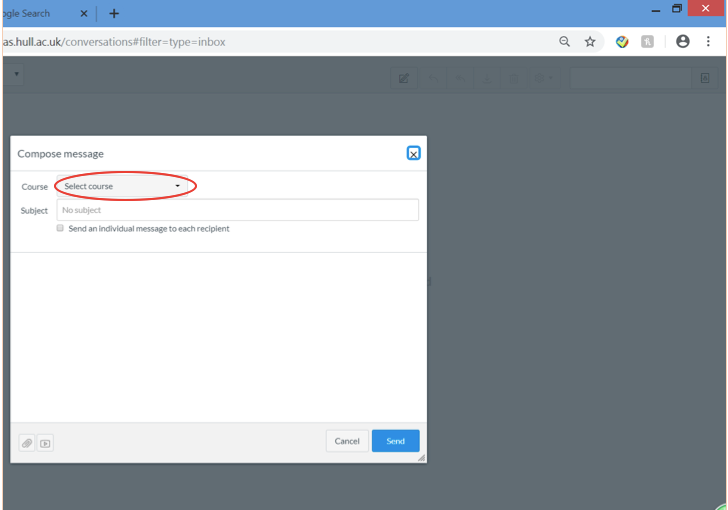
Task: Send the composed message
Action: [x=396, y=441]
